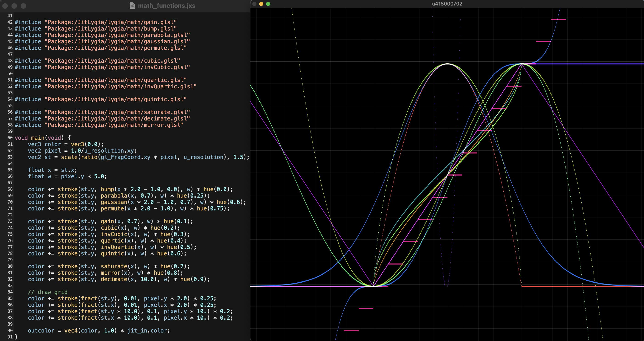Click the void main(void) function declaration
Screen dimensions: 644x341
42,138
